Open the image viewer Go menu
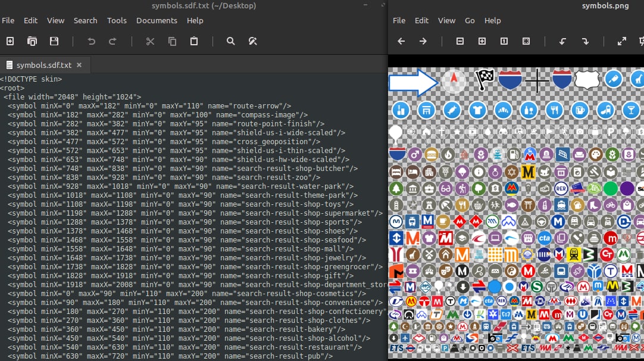 [x=470, y=21]
